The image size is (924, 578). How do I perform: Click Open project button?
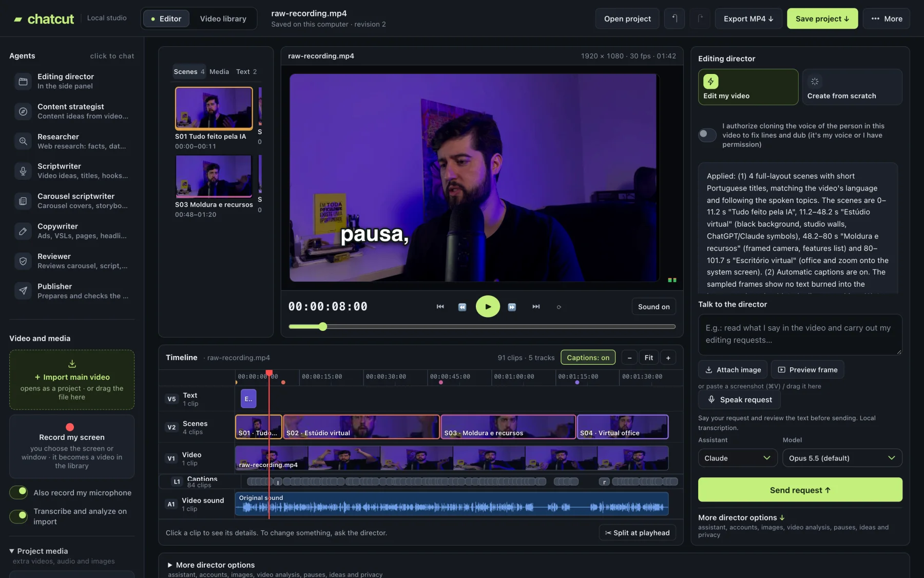[x=627, y=18]
